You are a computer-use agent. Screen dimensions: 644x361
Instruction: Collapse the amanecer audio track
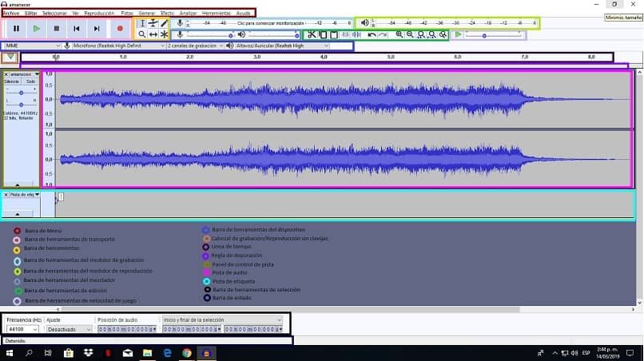pyautogui.click(x=19, y=184)
